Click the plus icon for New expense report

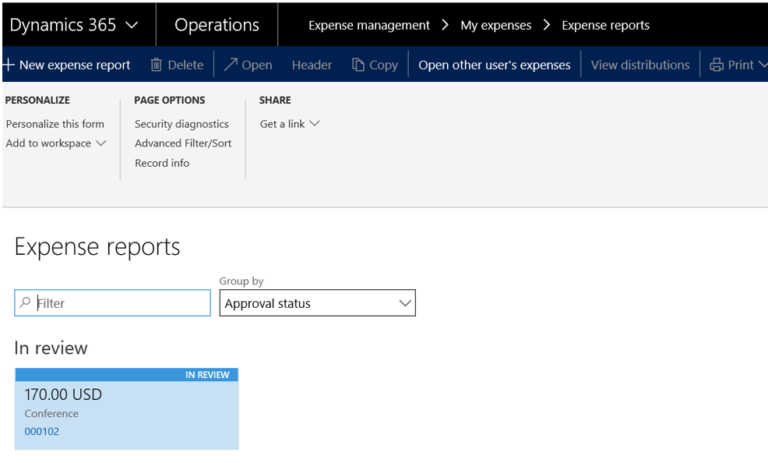tap(8, 65)
